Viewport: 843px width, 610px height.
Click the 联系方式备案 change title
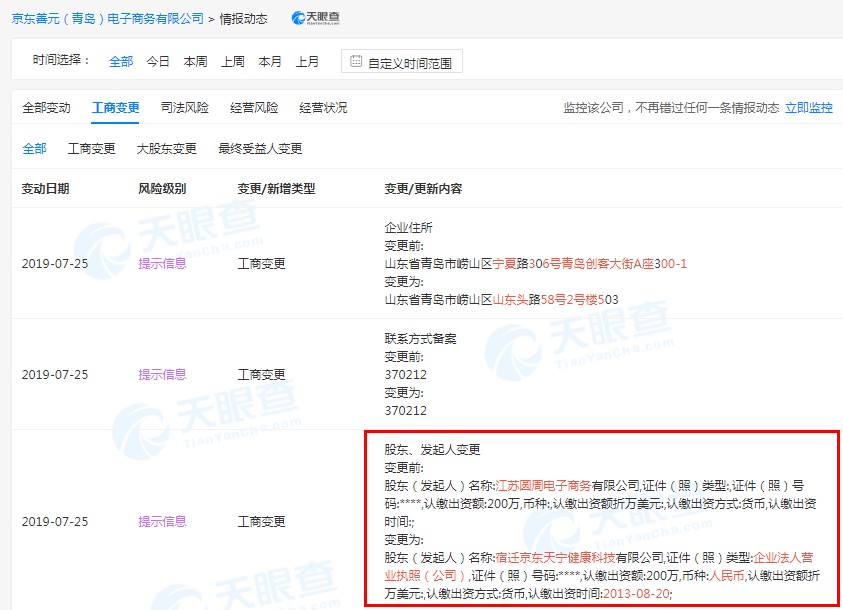[x=420, y=339]
